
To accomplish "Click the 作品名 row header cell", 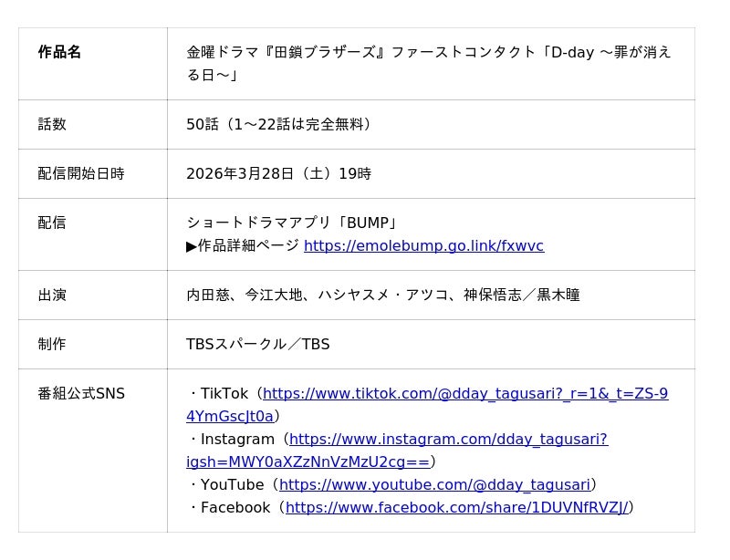I will pyautogui.click(x=60, y=52).
